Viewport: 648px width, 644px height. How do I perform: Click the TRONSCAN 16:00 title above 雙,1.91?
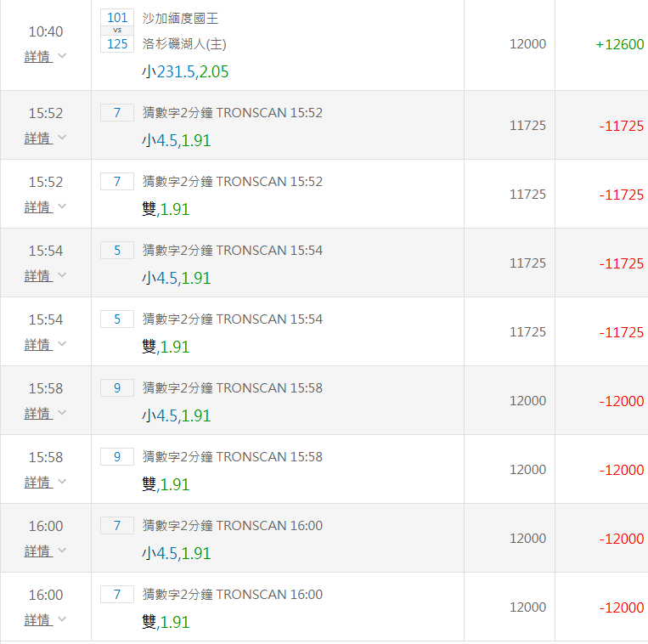coord(233,595)
